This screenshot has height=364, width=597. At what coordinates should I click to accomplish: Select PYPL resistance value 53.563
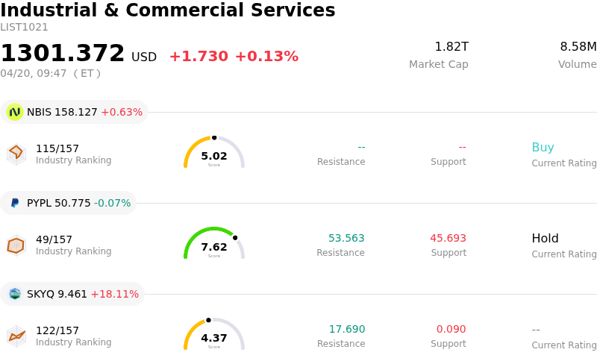click(x=346, y=239)
